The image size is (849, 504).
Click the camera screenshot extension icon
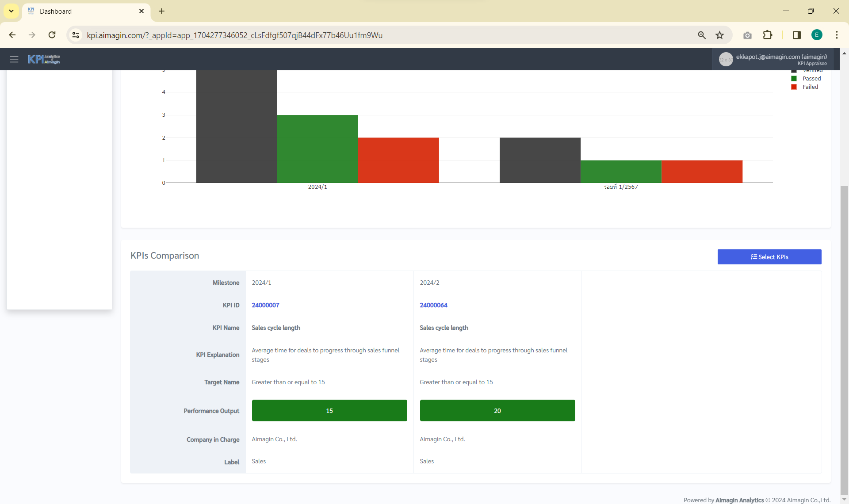pos(747,35)
